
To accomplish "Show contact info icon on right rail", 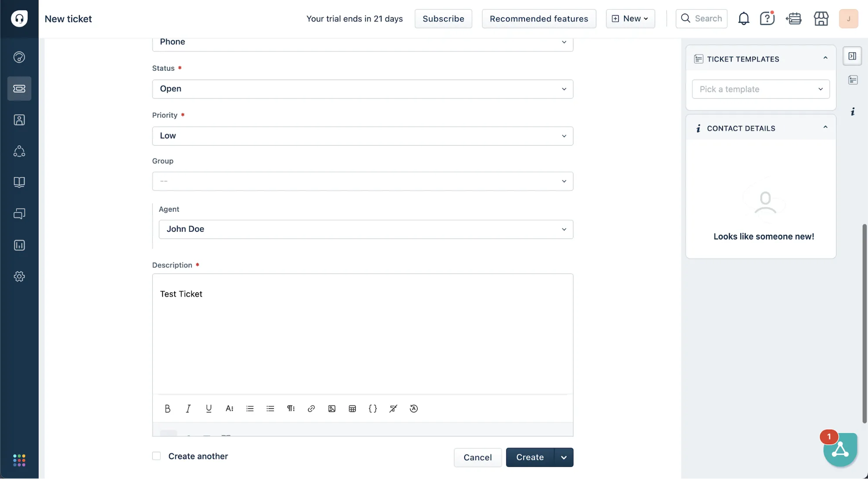I will 852,112.
